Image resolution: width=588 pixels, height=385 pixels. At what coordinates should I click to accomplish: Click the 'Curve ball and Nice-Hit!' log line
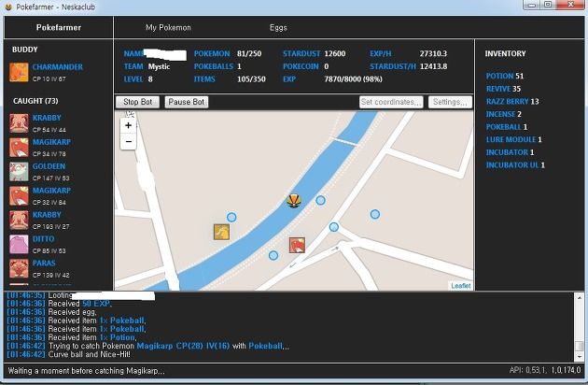(69, 354)
